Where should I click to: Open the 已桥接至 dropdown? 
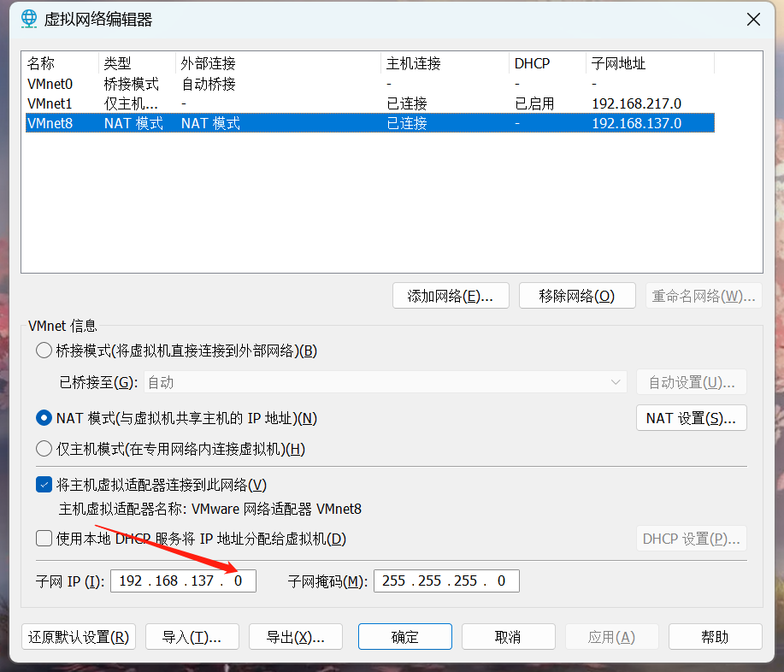(x=386, y=382)
